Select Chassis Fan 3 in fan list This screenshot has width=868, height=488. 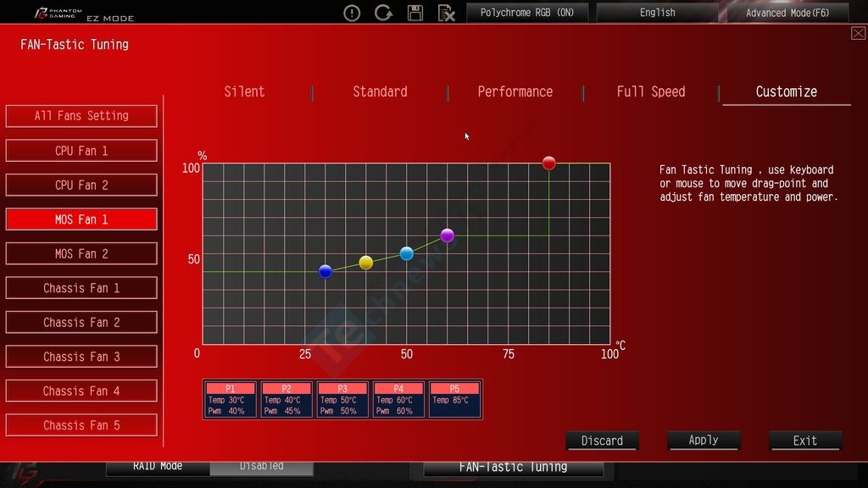pos(81,357)
